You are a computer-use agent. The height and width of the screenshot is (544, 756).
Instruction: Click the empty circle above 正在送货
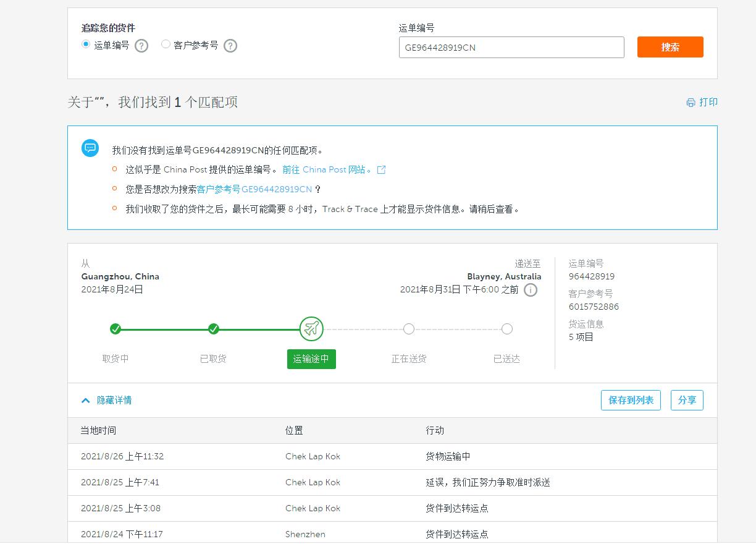click(x=409, y=329)
